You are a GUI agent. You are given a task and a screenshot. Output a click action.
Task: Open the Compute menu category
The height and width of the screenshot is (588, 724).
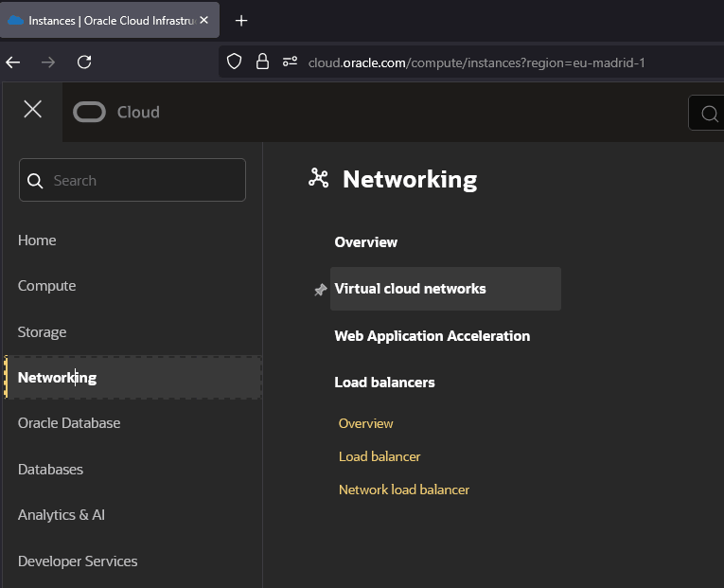(x=46, y=286)
